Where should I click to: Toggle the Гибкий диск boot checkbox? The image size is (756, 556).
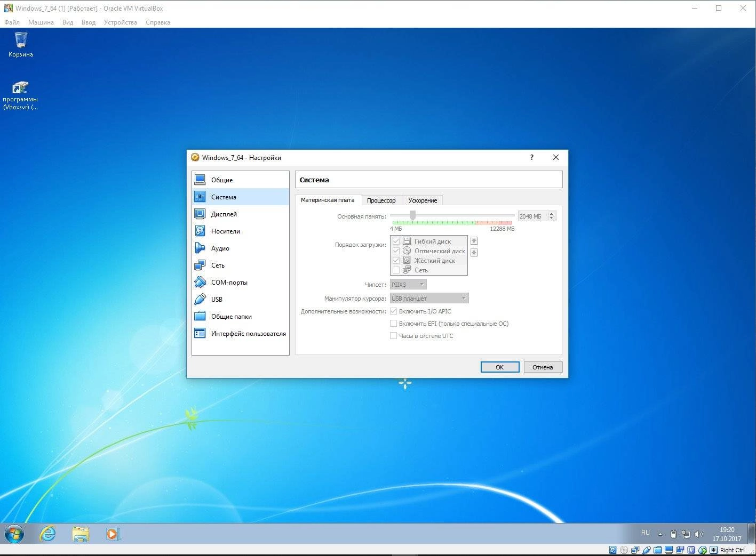click(x=396, y=241)
